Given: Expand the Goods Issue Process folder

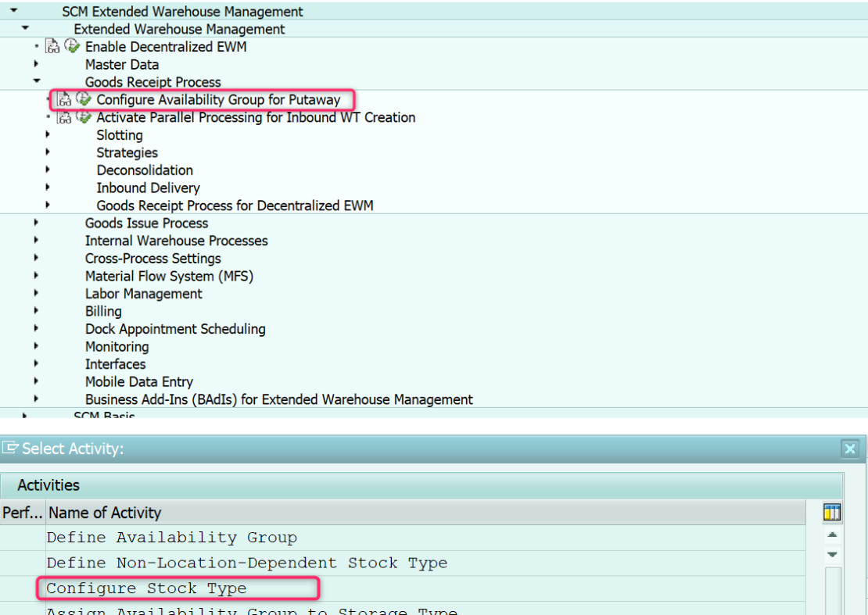Looking at the screenshot, I should point(36,223).
